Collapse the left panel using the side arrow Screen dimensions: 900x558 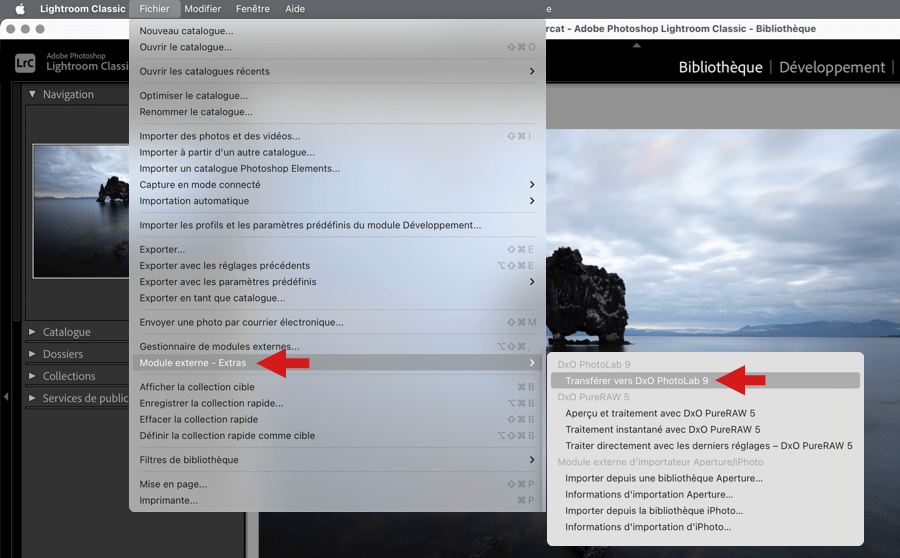[6, 396]
